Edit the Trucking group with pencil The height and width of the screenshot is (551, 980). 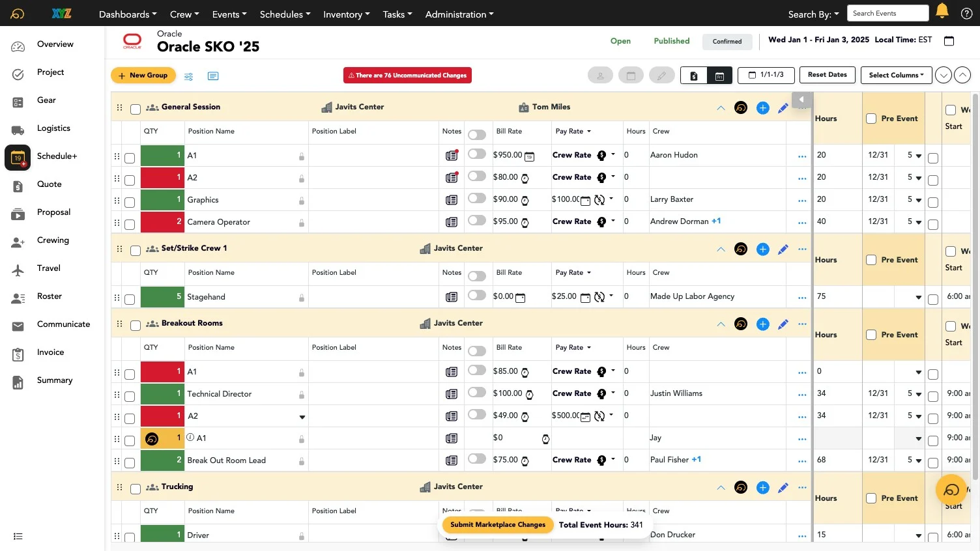tap(783, 488)
